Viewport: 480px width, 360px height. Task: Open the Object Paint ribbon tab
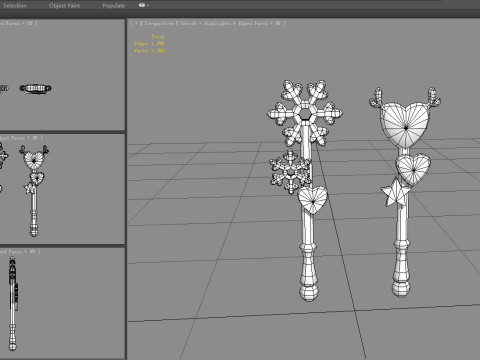click(x=64, y=5)
